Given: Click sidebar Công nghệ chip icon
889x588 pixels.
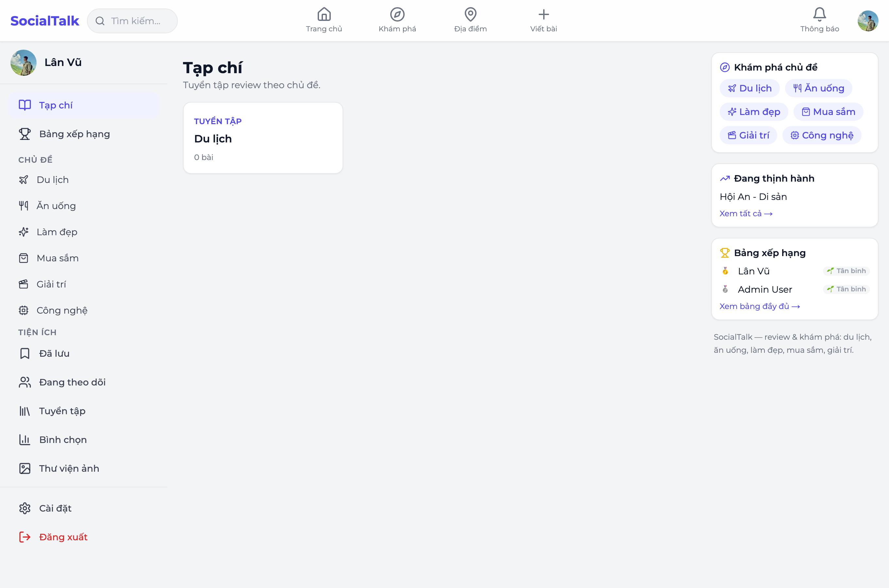Looking at the screenshot, I should pos(24,310).
